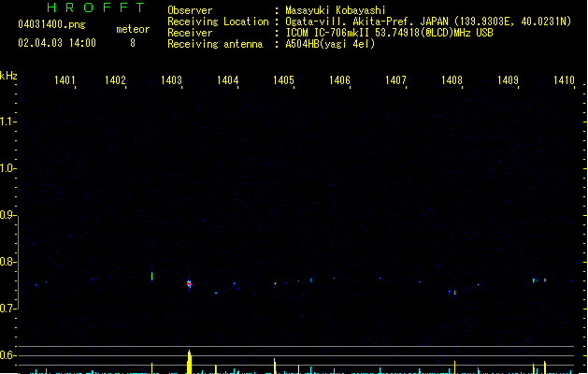Image resolution: width=588 pixels, height=374 pixels.
Task: Click the Observer label
Action: tap(190, 10)
